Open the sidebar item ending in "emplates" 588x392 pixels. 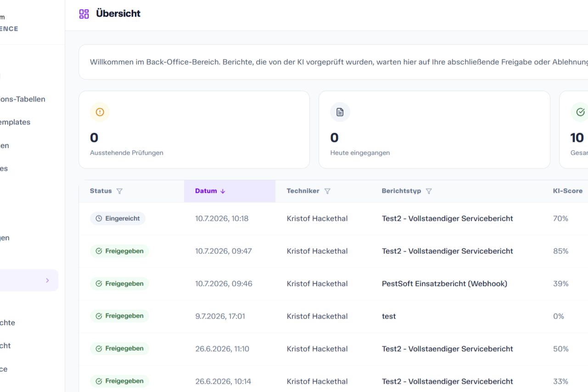[x=15, y=122]
